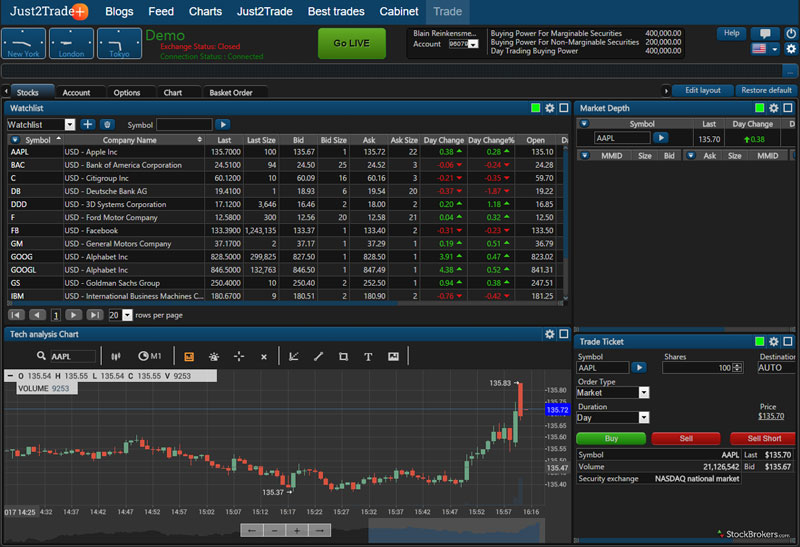Maximize the Watchlist panel
Viewport: 800px width, 547px height.
point(564,108)
